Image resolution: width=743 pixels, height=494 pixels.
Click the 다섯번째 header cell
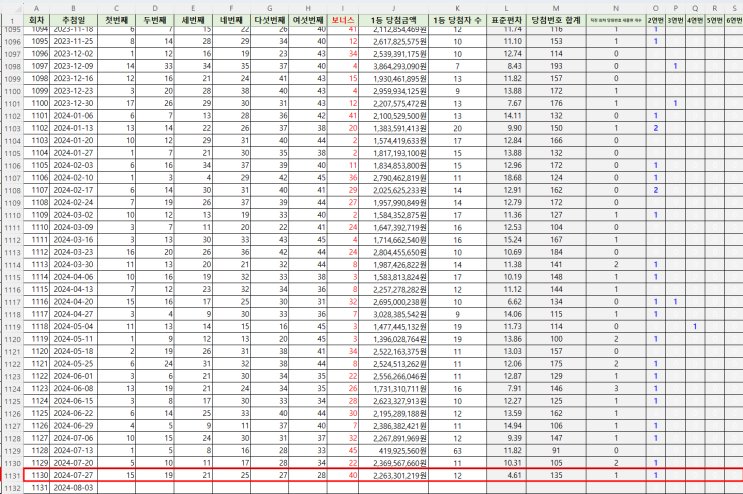coord(270,20)
